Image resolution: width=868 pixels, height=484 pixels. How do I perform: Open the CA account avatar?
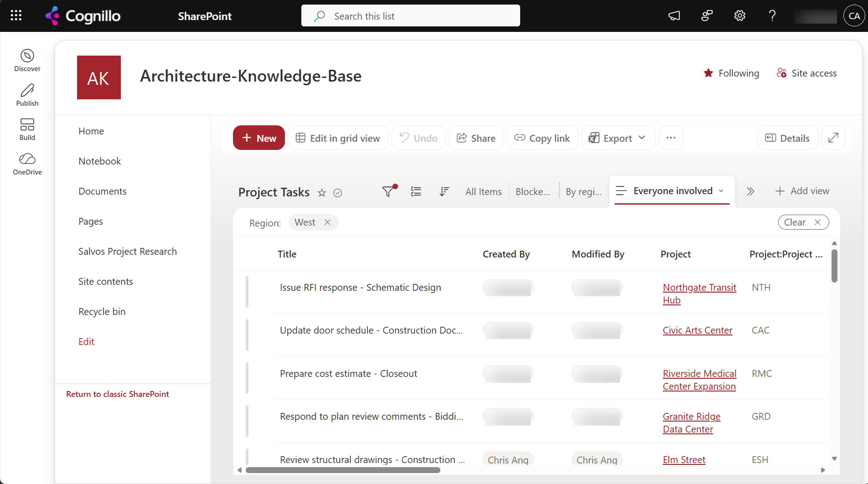(854, 16)
